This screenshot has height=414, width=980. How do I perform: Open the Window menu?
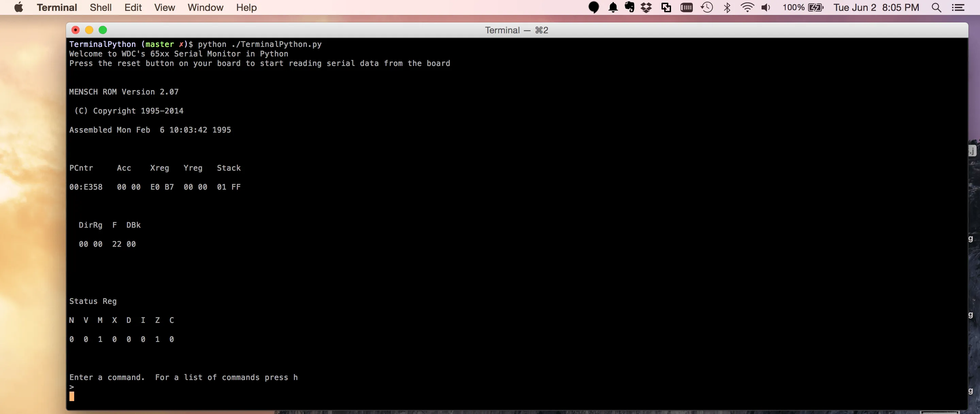(x=205, y=7)
